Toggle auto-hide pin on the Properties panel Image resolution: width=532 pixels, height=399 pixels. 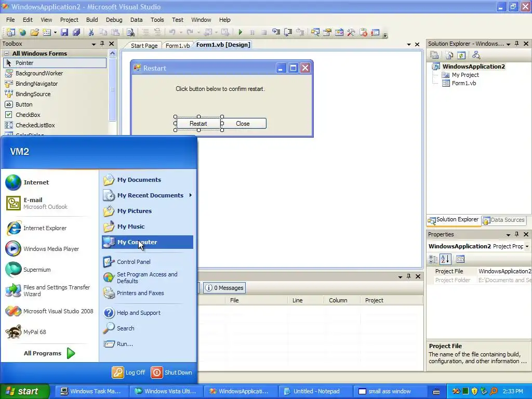tap(517, 234)
